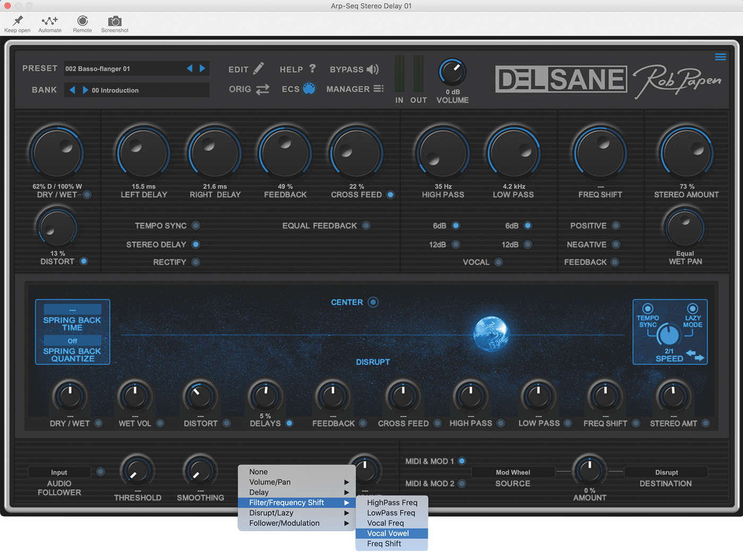The height and width of the screenshot is (560, 743).
Task: Click the THRESHOLD knob
Action: pos(137,470)
